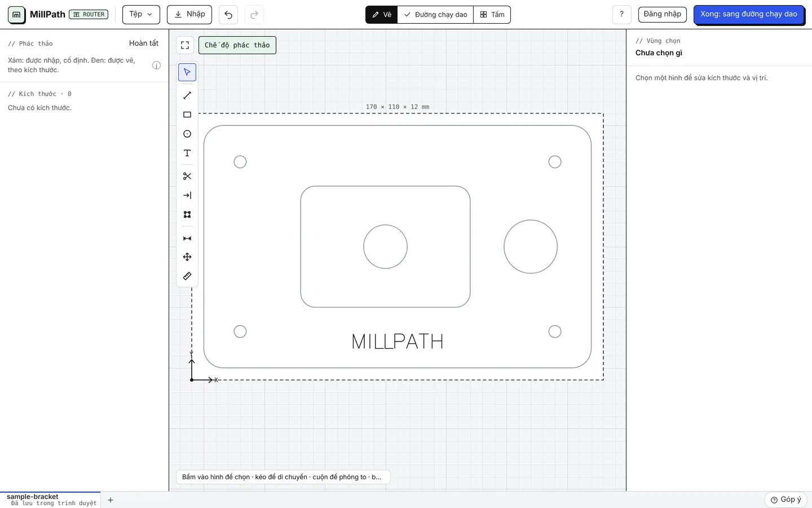Click the Chưa chọn gì heading
The image size is (812, 508).
[x=659, y=53]
